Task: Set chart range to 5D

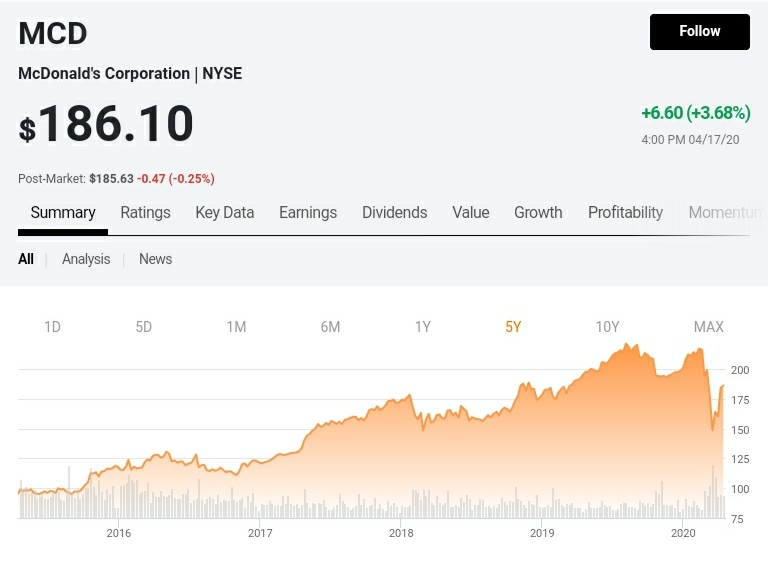Action: tap(144, 327)
